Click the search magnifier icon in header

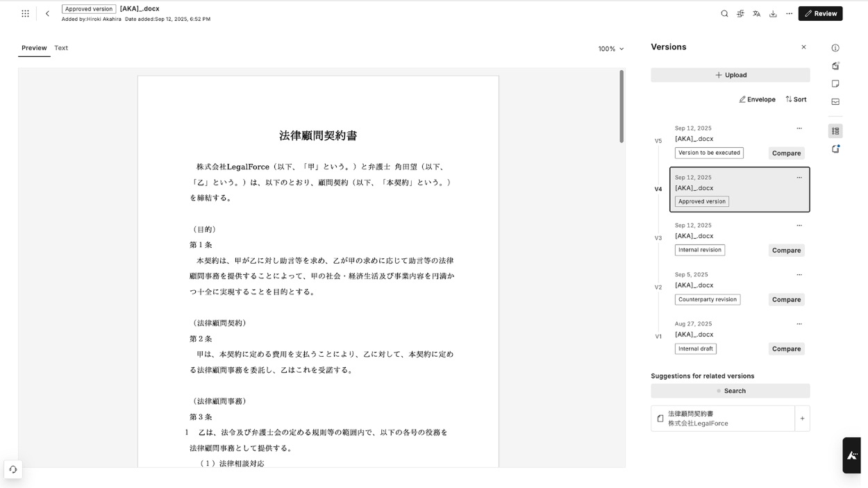(724, 13)
